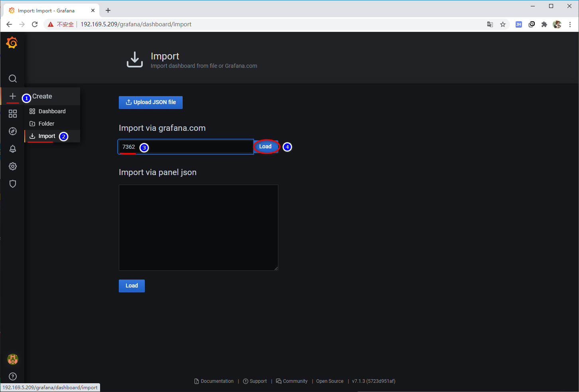Click the Load button below the json area
This screenshot has width=579, height=392.
coord(132,286)
